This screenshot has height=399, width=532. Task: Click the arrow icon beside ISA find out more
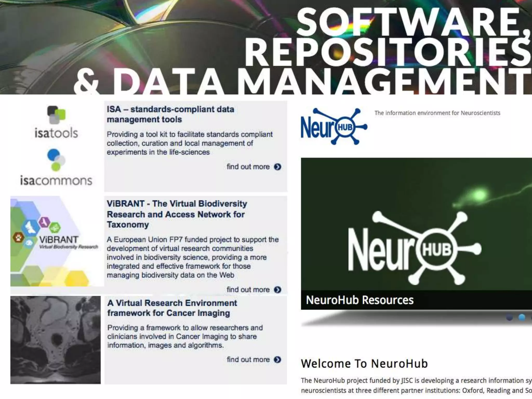(277, 167)
